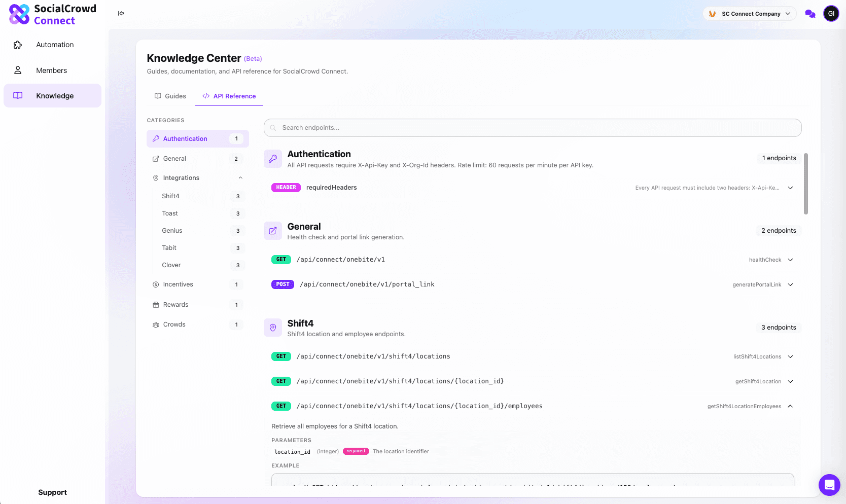Click the SocialCrowd Connect logo
The height and width of the screenshot is (504, 846).
[x=53, y=14]
